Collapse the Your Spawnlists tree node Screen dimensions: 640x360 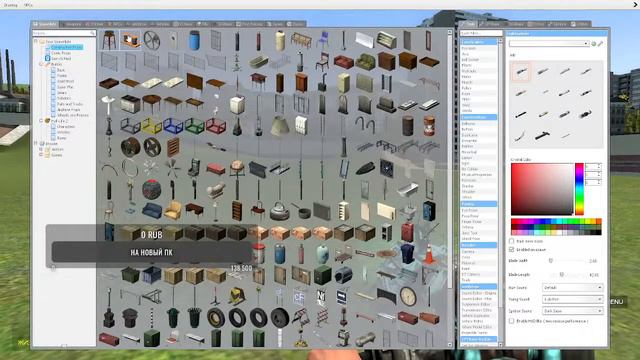coord(36,41)
